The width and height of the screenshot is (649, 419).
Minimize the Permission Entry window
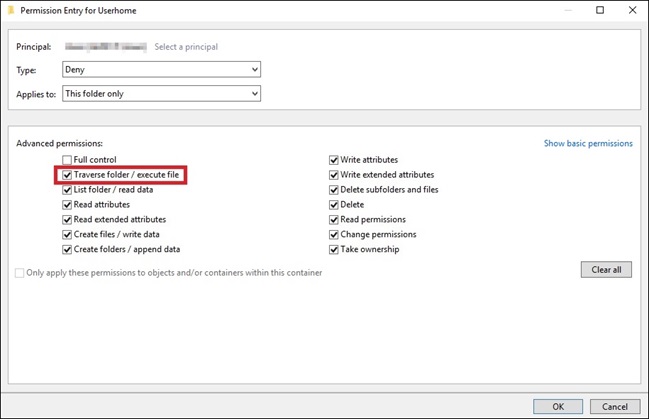tap(568, 10)
